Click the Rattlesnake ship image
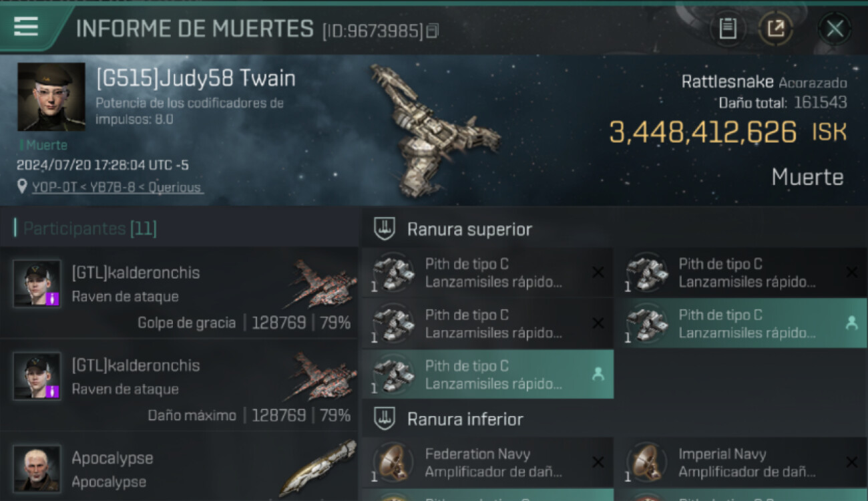 (434, 130)
